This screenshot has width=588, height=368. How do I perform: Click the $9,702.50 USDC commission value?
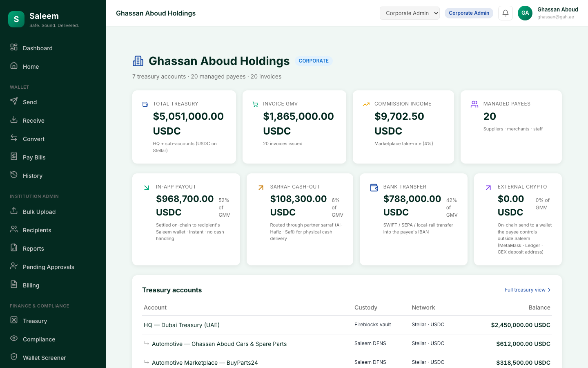(x=399, y=123)
